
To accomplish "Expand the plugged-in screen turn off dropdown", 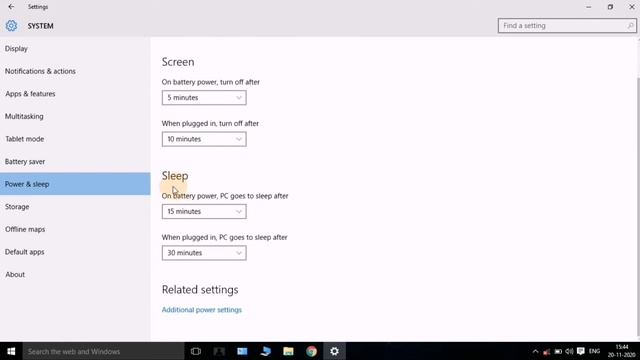I will [x=204, y=139].
